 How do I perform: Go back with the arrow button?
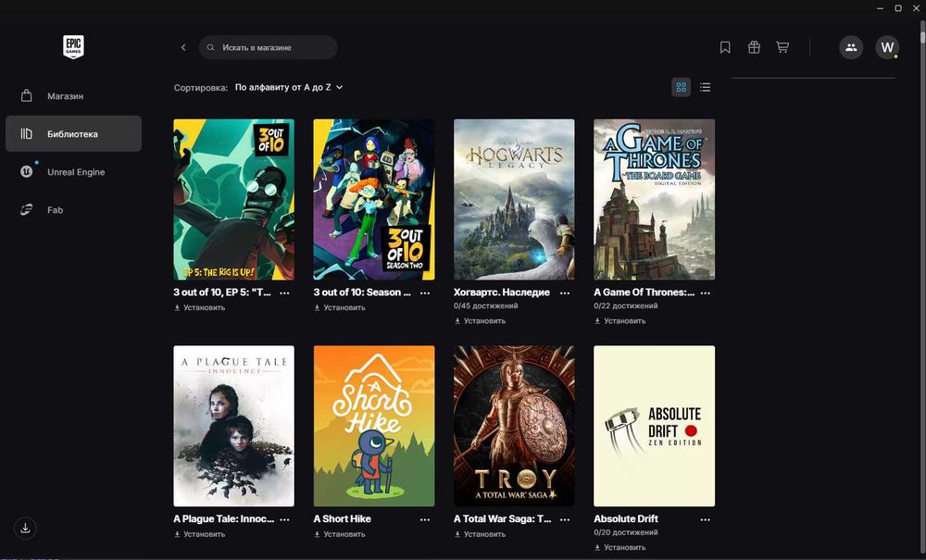click(183, 47)
